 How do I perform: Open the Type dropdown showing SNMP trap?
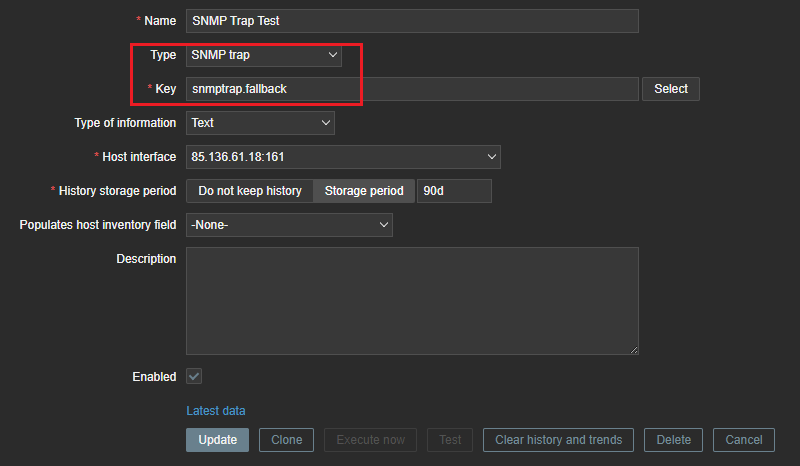coord(264,55)
